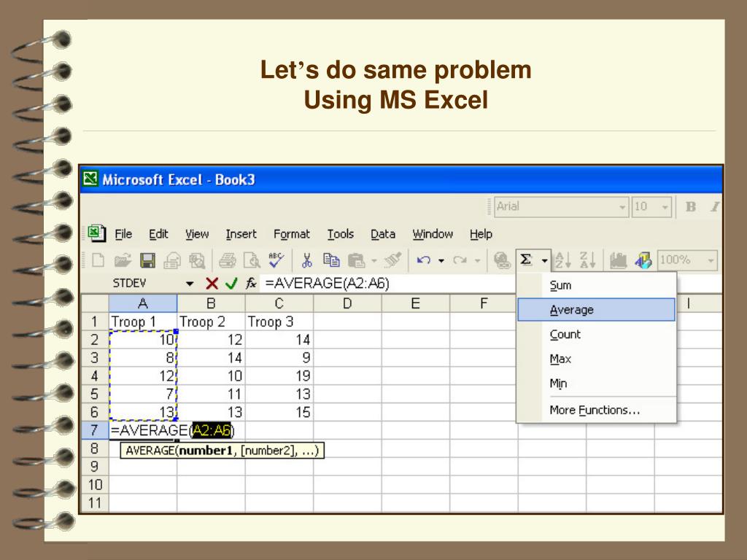Toggle Italic formatting button

click(x=715, y=206)
